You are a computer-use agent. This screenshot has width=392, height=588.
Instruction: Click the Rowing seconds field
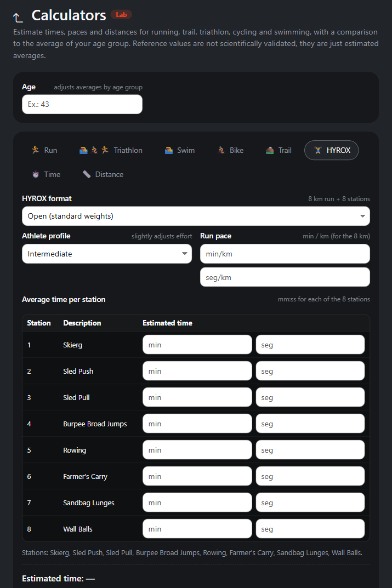click(310, 449)
